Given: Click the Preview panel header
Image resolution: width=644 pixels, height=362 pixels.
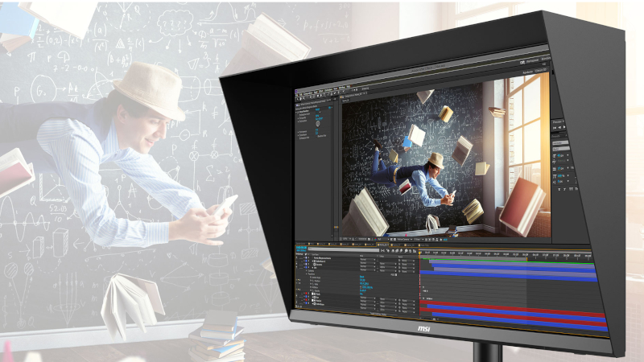Looking at the screenshot, I should click(558, 122).
